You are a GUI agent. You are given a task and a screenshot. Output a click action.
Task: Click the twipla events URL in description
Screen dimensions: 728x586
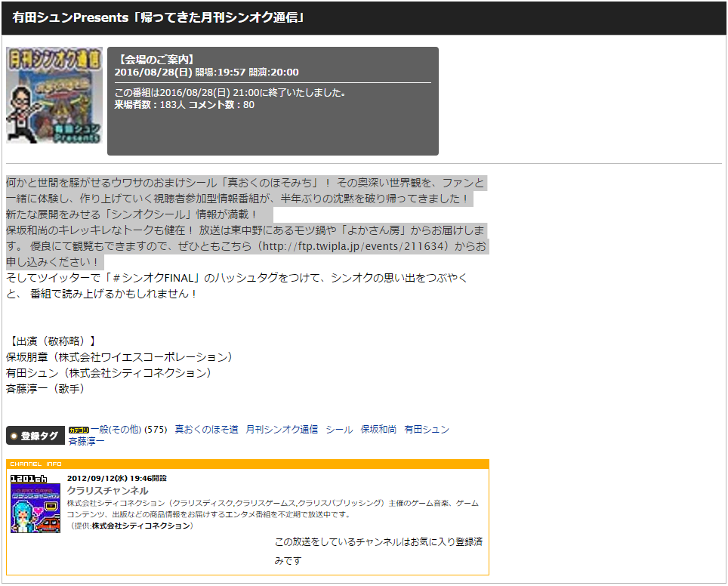tap(353, 246)
